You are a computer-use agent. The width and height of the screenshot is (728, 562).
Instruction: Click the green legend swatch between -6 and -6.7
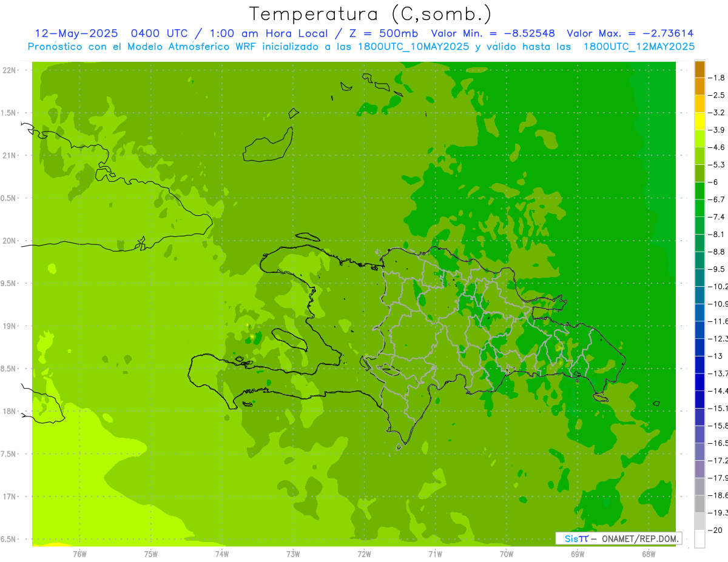click(x=699, y=190)
